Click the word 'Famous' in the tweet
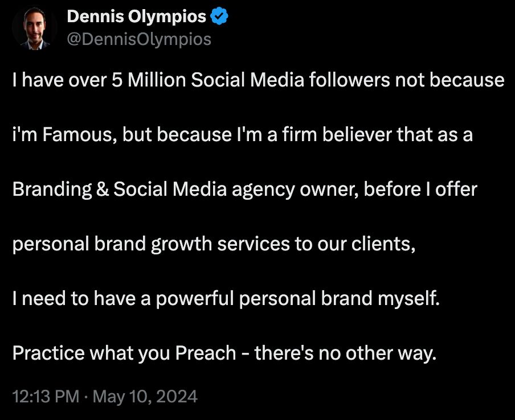 coord(77,135)
